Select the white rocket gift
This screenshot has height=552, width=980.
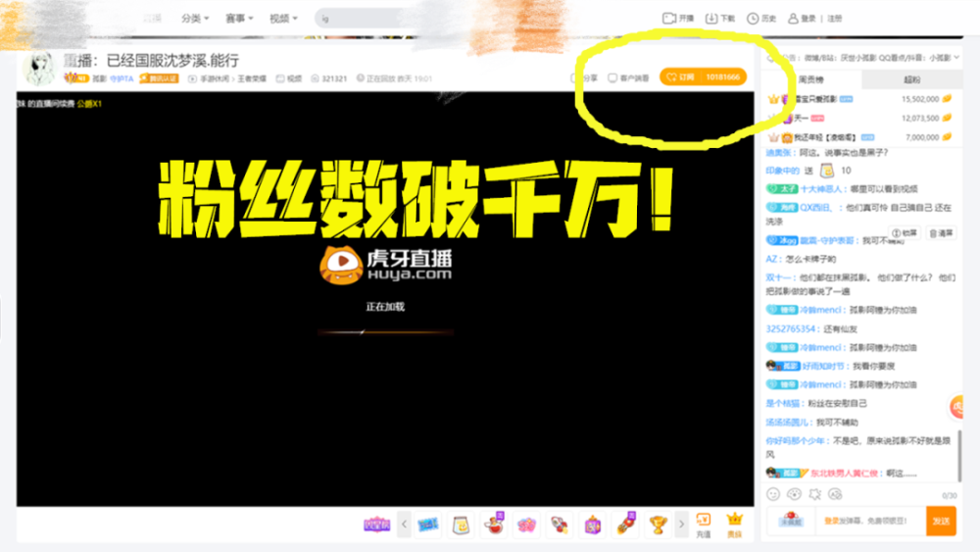point(560,525)
